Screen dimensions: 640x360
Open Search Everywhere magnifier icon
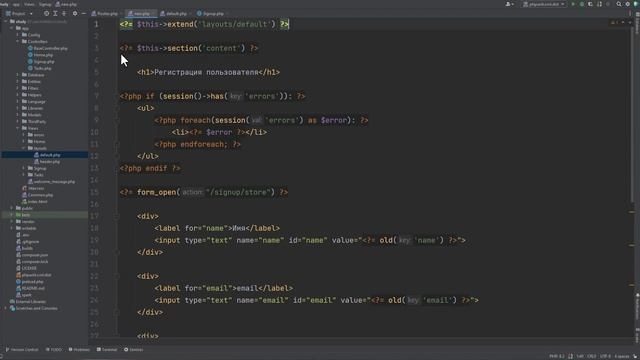click(619, 4)
